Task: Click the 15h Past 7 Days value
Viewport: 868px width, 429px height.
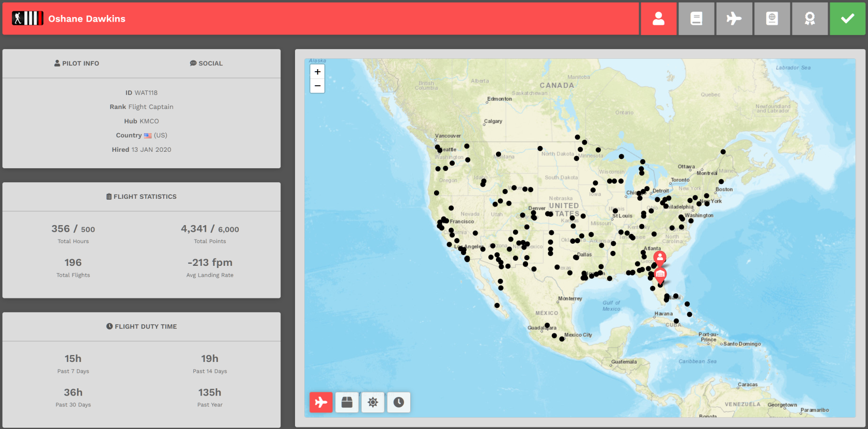Action: click(x=73, y=359)
